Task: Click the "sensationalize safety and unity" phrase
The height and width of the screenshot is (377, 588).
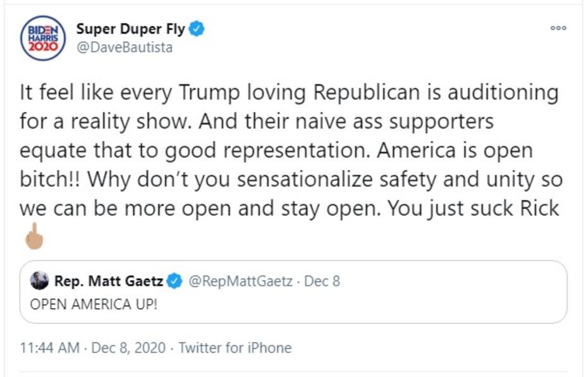Action: click(358, 180)
